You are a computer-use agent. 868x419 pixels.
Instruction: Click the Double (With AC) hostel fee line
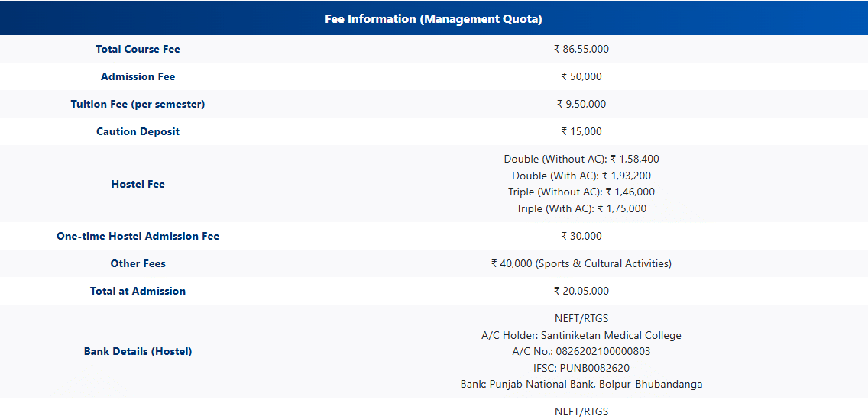point(581,176)
